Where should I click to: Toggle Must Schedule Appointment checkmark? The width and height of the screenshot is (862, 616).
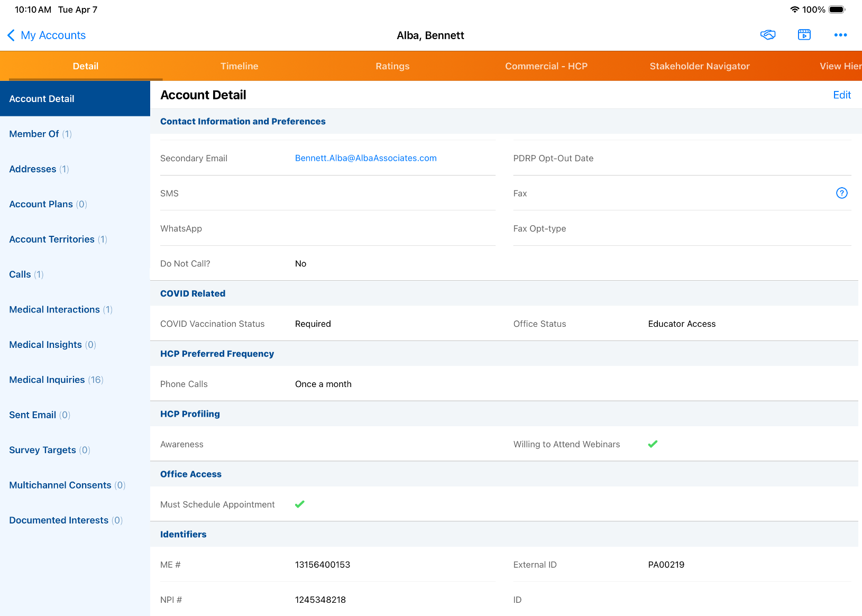pyautogui.click(x=300, y=504)
